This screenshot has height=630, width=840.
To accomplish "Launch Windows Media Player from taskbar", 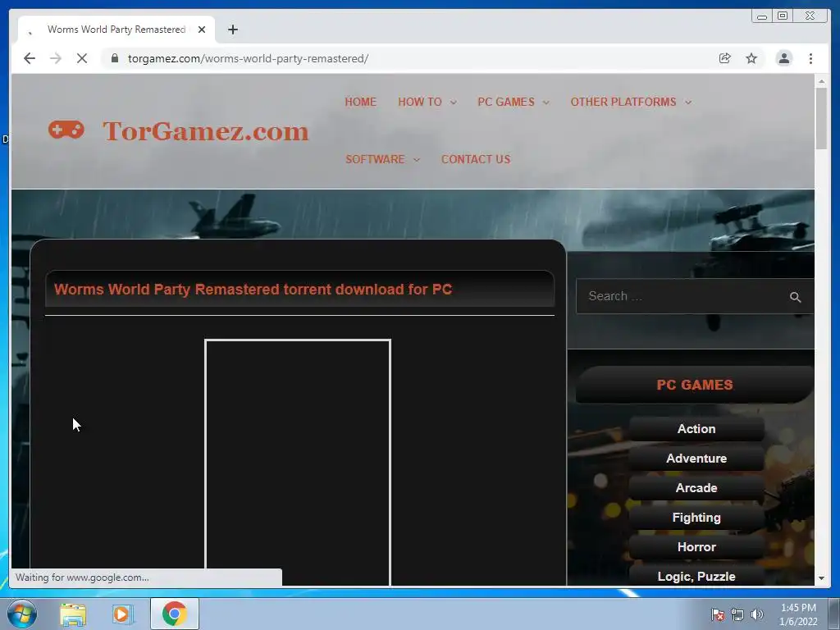I will pos(121,614).
